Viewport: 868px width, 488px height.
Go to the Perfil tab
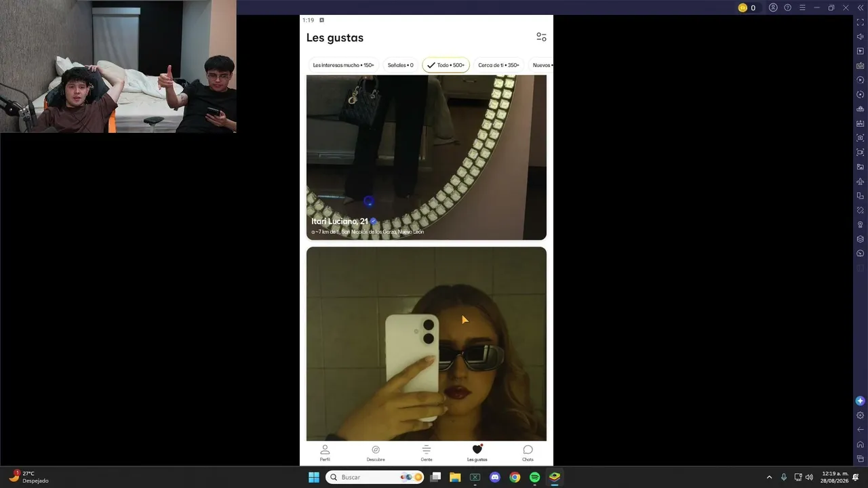pyautogui.click(x=325, y=453)
